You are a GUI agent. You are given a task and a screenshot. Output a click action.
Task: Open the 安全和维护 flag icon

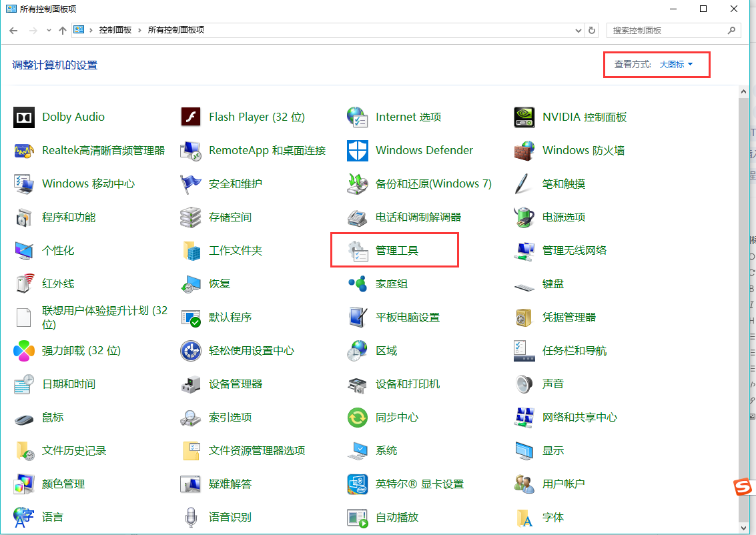point(191,183)
